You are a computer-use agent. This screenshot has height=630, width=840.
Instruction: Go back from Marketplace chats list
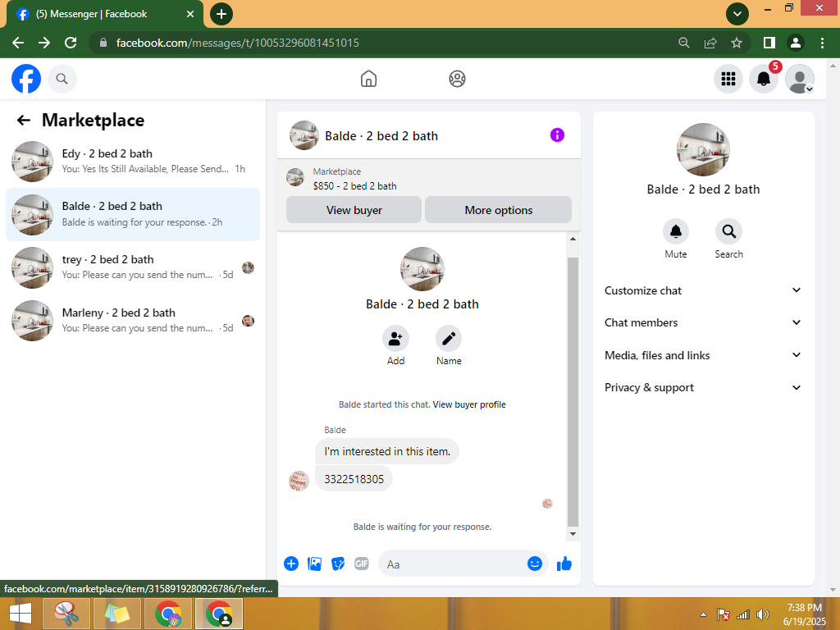(24, 120)
